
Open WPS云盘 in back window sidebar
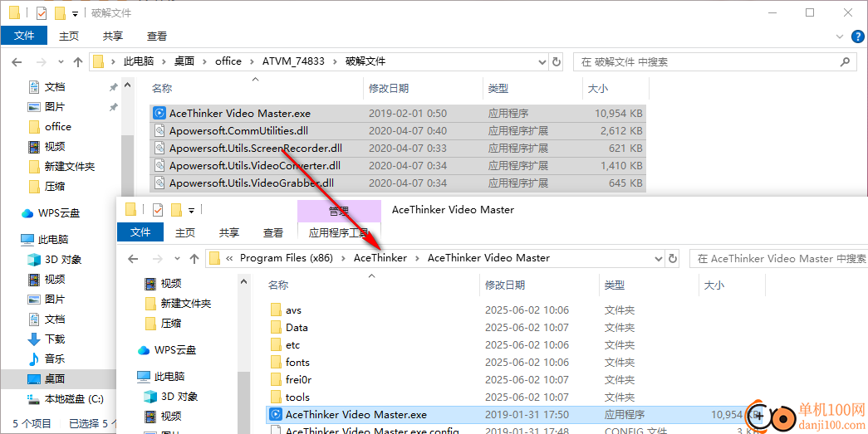50,213
